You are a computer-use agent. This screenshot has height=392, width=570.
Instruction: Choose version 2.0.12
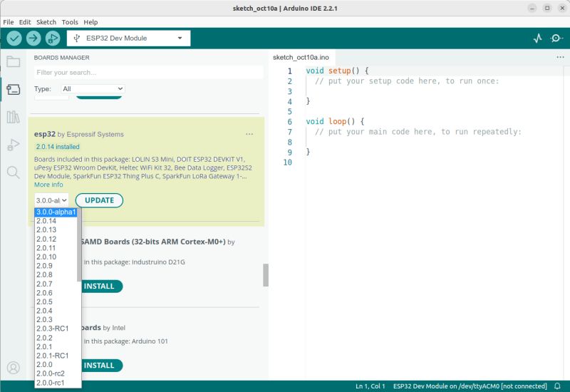(x=56, y=239)
